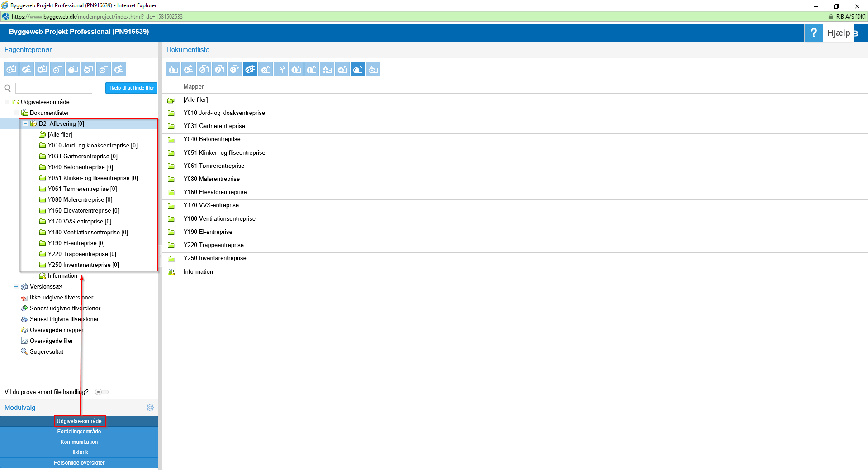Click the watch file eye icon in toolbar
The height and width of the screenshot is (470, 868).
point(373,69)
